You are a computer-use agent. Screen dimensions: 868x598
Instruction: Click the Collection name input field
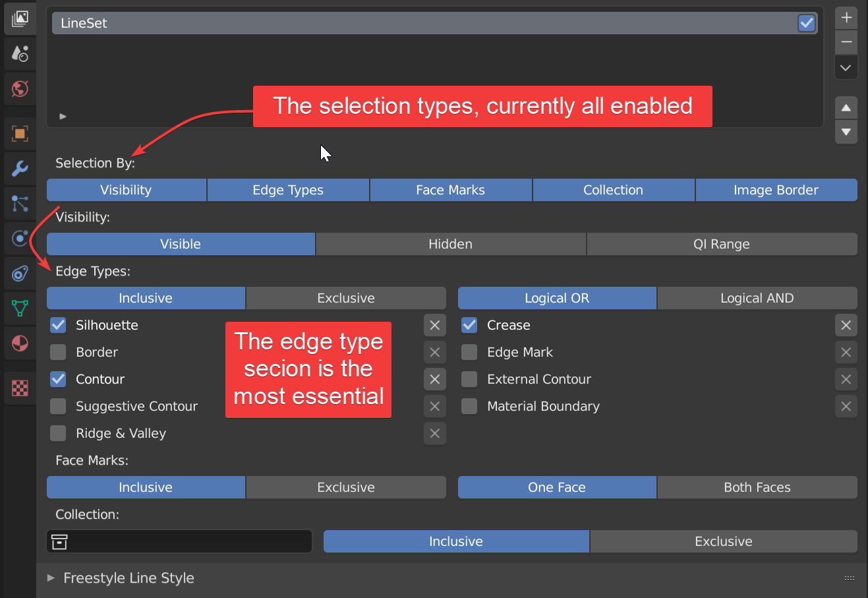(179, 541)
